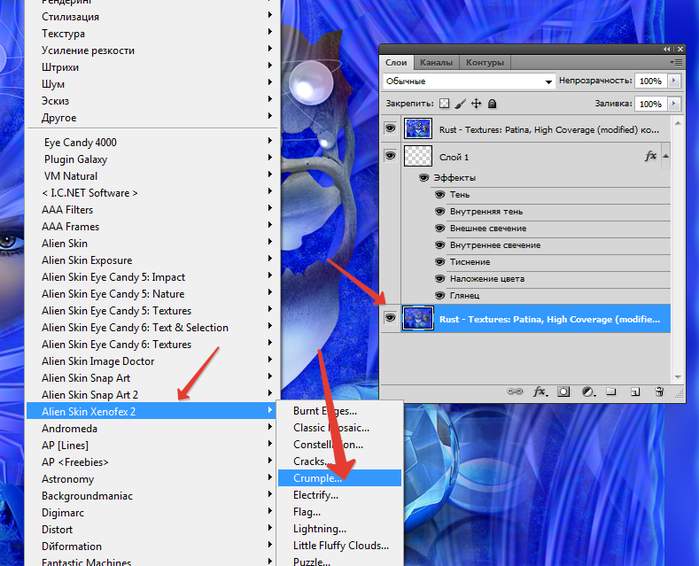This screenshot has height=566, width=699.
Task: Choose Classic Mosaic... filter
Action: 340,428
